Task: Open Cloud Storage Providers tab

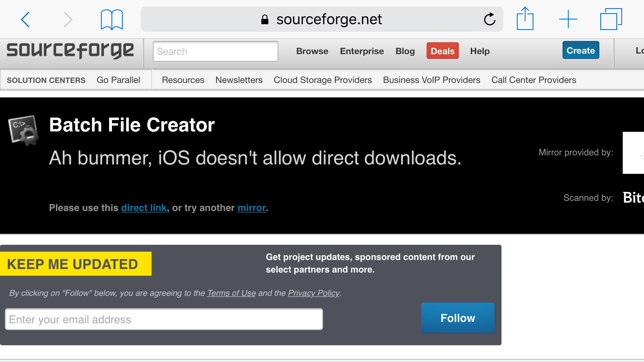Action: 323,80
